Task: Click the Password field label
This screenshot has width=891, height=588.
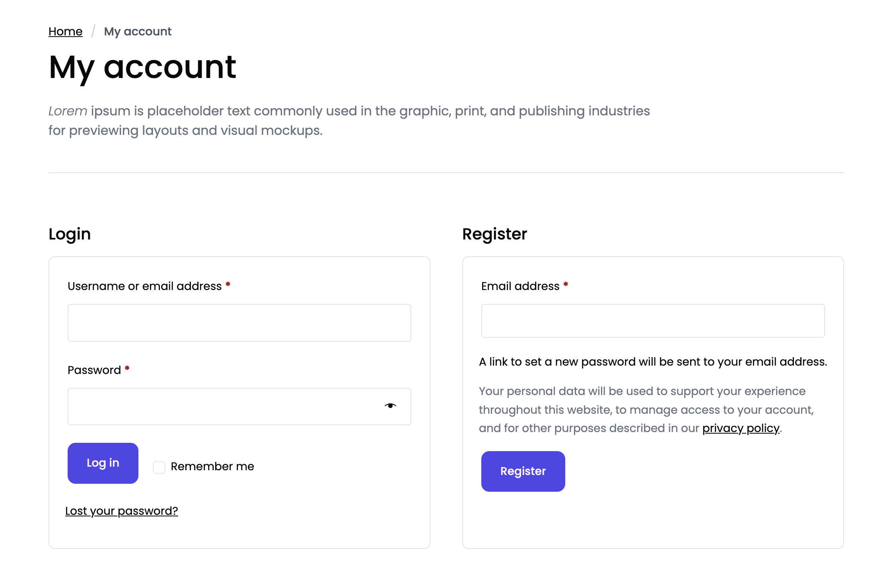Action: (94, 370)
